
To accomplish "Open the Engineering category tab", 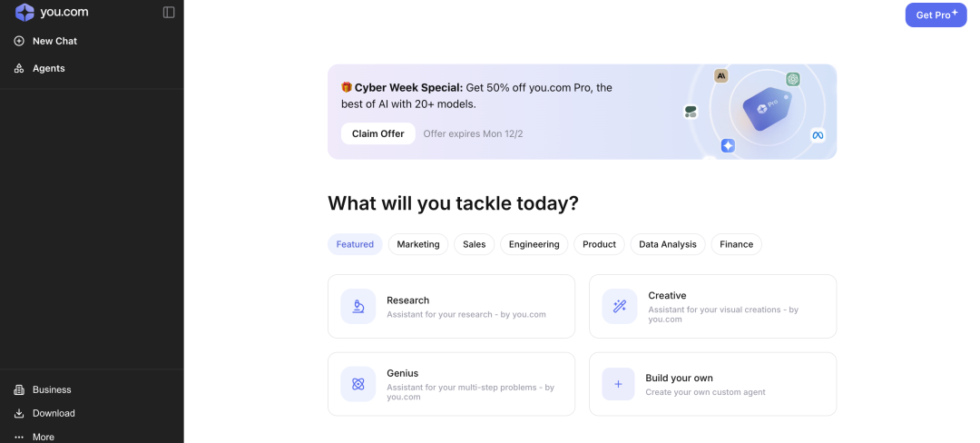I will [534, 244].
